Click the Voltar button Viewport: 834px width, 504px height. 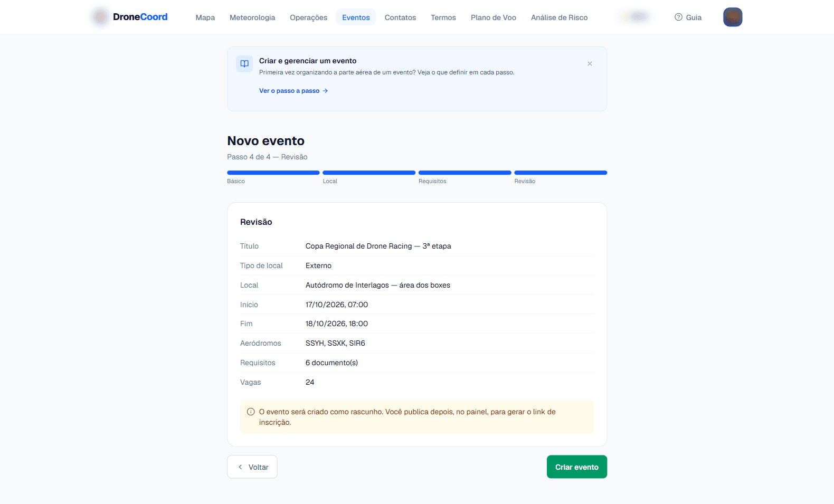[x=252, y=467]
